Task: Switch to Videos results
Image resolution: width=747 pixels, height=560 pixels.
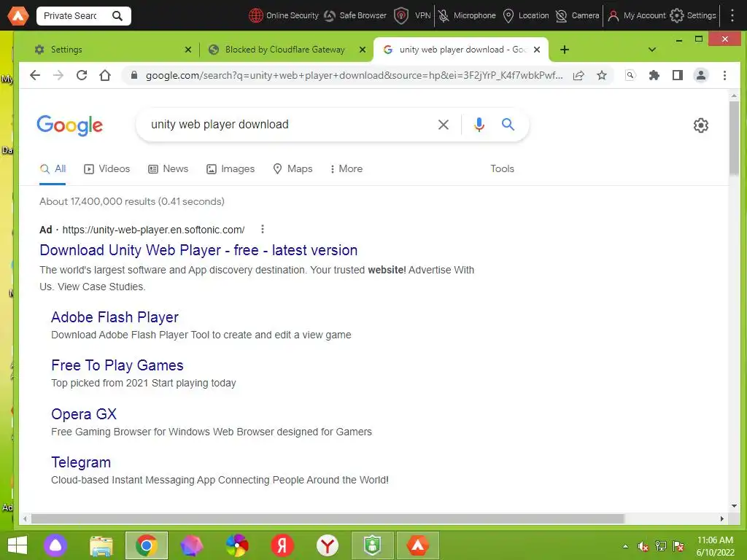Action: point(107,168)
